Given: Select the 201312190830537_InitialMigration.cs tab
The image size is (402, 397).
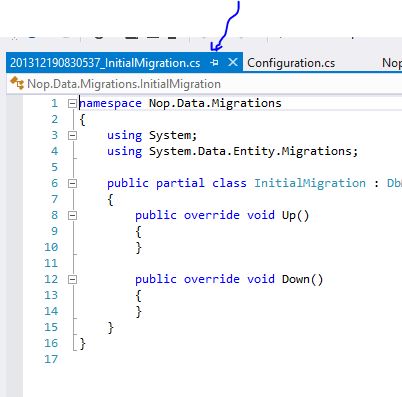Looking at the screenshot, I should (x=105, y=63).
